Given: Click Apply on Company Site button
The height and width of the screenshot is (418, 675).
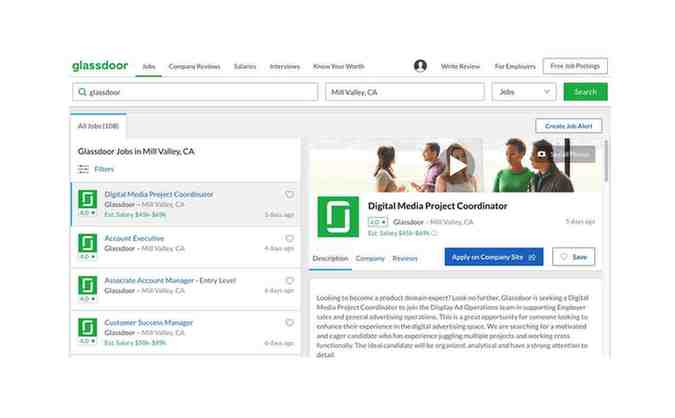Looking at the screenshot, I should (x=494, y=257).
